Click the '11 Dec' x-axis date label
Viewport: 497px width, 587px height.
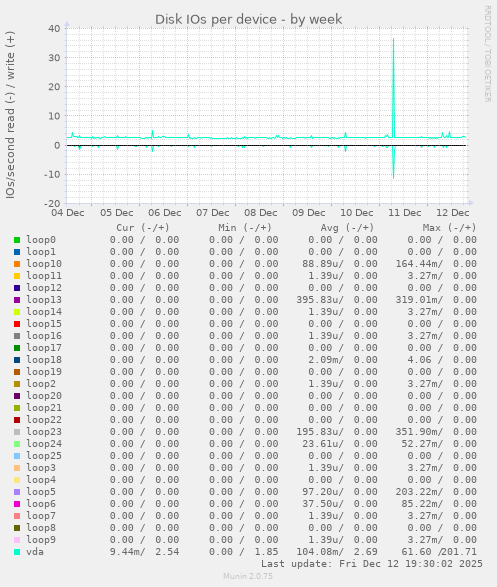(405, 213)
